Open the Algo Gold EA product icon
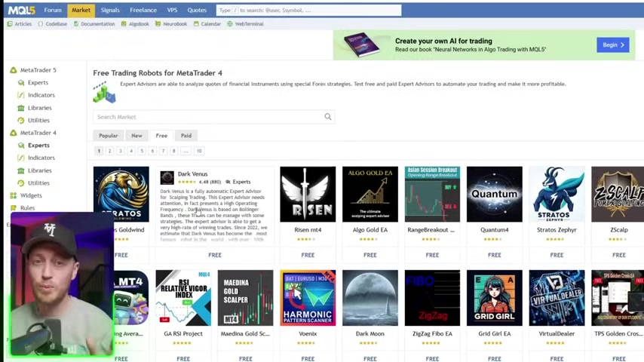This screenshot has height=362, width=644. (x=370, y=195)
